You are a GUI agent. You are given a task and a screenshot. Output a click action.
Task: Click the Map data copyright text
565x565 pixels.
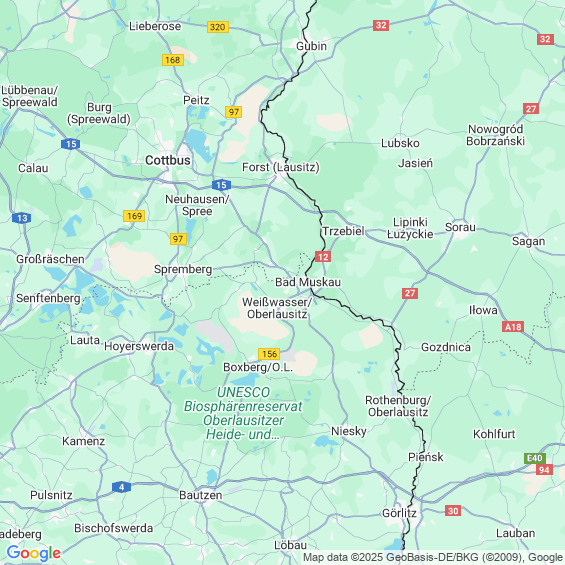tap(433, 557)
